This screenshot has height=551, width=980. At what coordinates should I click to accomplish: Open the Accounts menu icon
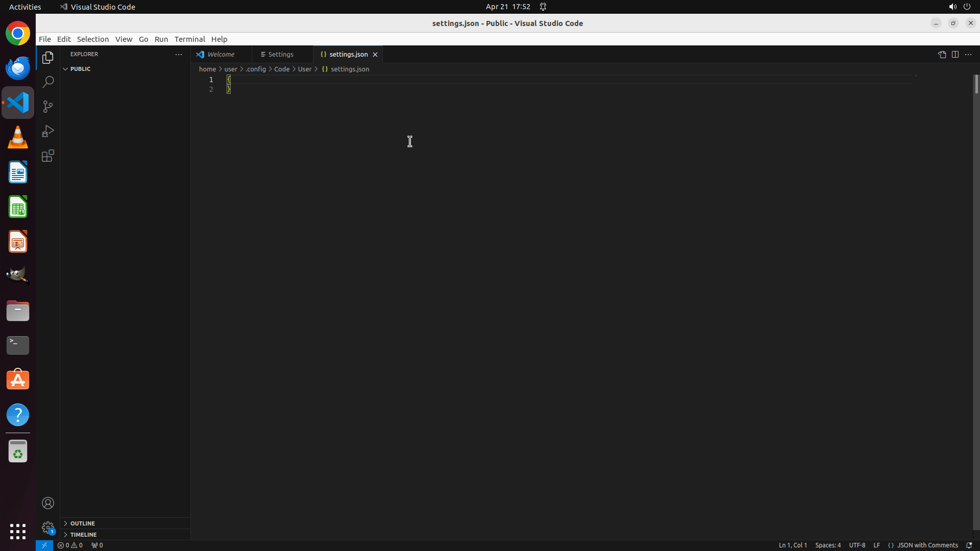click(x=48, y=503)
